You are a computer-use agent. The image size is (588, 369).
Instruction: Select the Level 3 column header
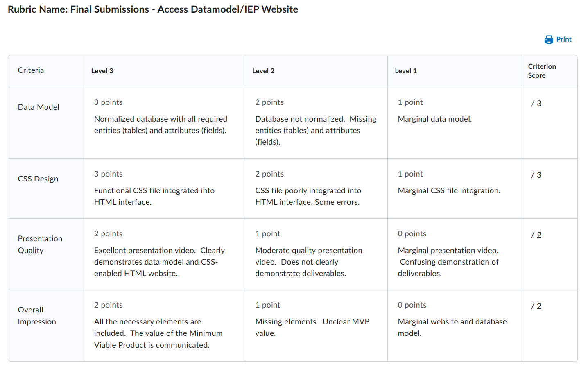point(102,70)
